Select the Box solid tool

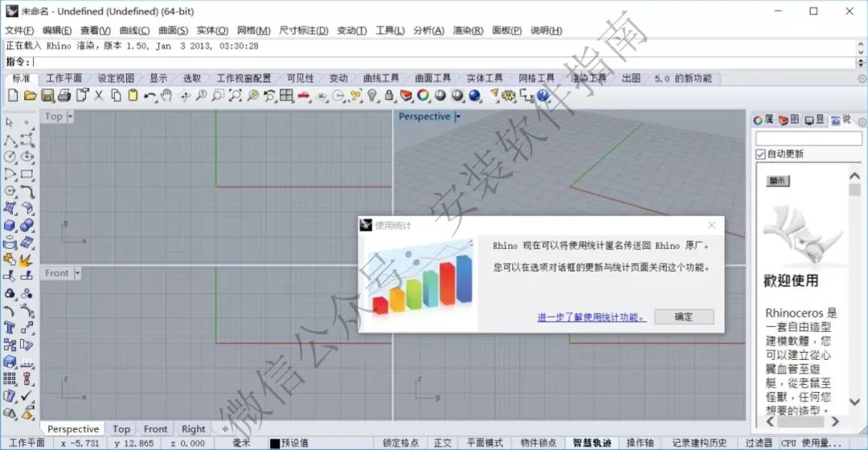pos(10,225)
